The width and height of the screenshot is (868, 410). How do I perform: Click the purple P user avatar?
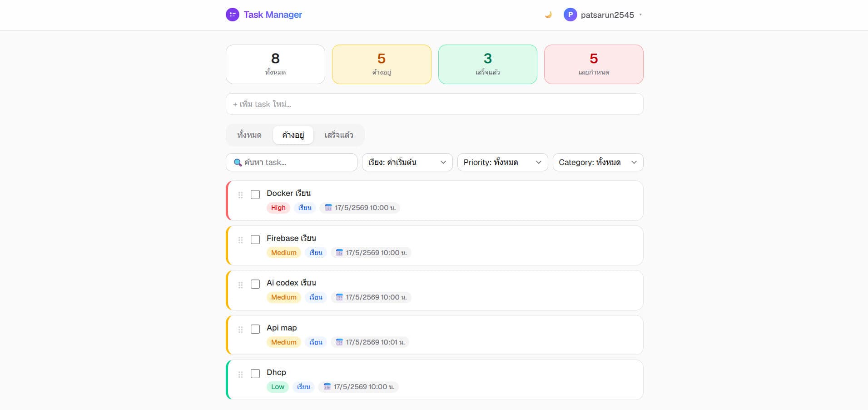click(x=570, y=15)
